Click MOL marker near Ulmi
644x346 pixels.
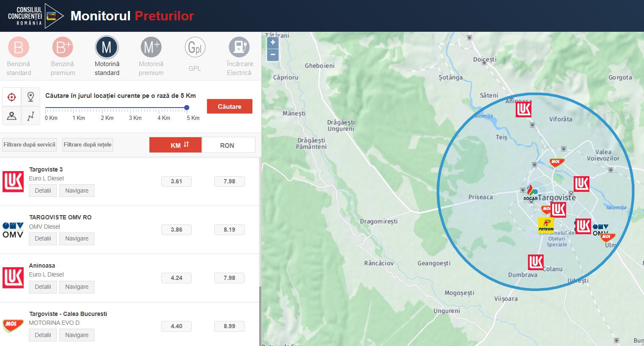click(x=608, y=238)
